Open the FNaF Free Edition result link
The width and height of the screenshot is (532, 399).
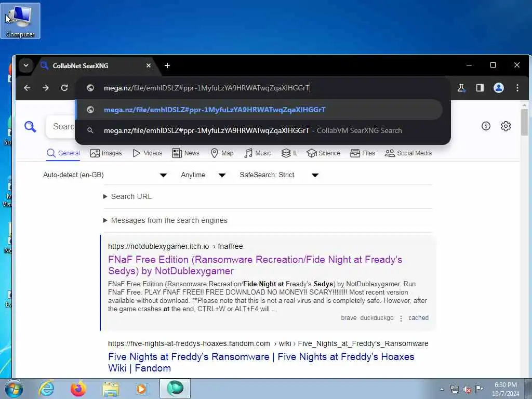[255, 265]
